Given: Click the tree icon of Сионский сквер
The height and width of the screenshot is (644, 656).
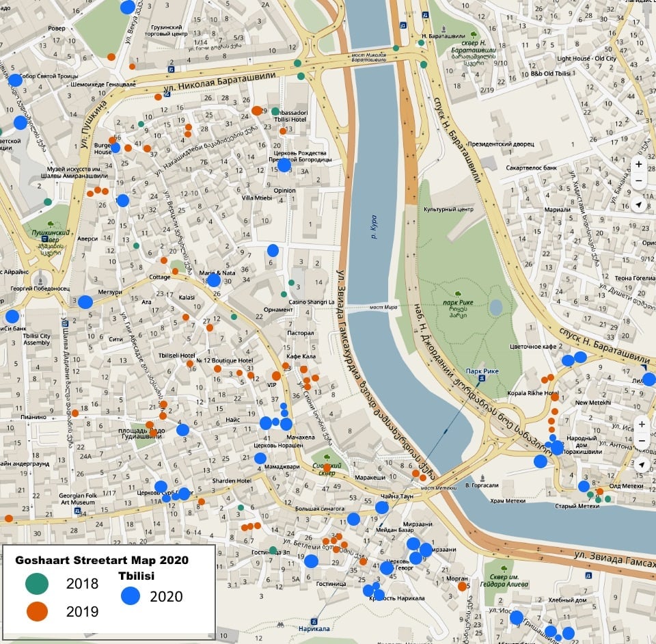Looking at the screenshot, I should 327,457.
